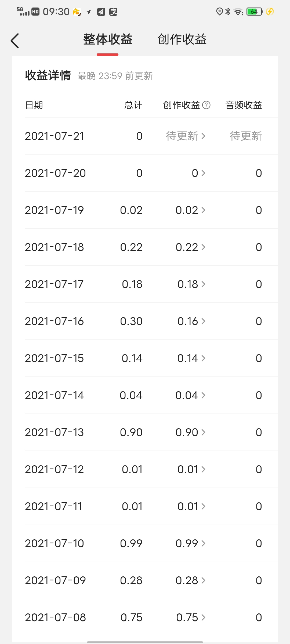Expand creation earnings for 2021-07-21 待更新

pos(186,136)
